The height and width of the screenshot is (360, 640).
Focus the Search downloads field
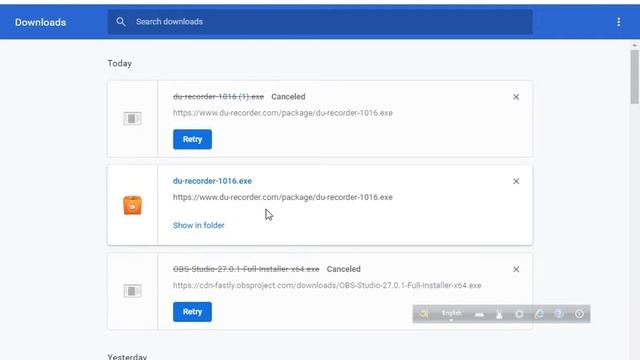320,22
